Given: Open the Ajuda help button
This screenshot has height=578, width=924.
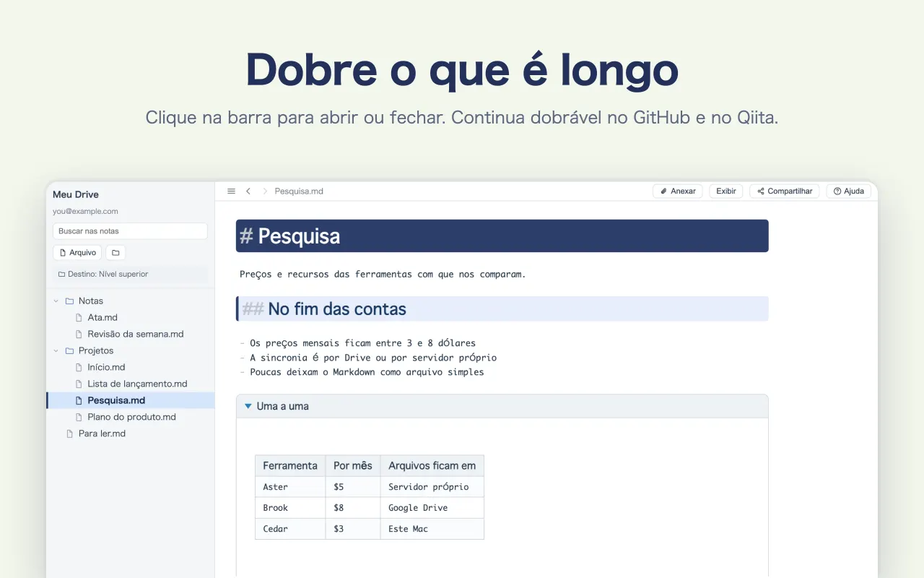Looking at the screenshot, I should pyautogui.click(x=848, y=191).
